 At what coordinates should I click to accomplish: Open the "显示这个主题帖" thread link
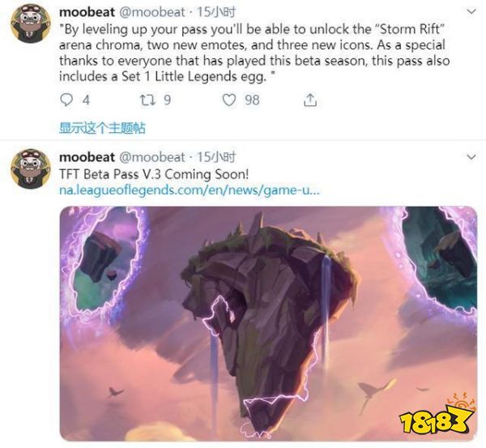(x=102, y=128)
